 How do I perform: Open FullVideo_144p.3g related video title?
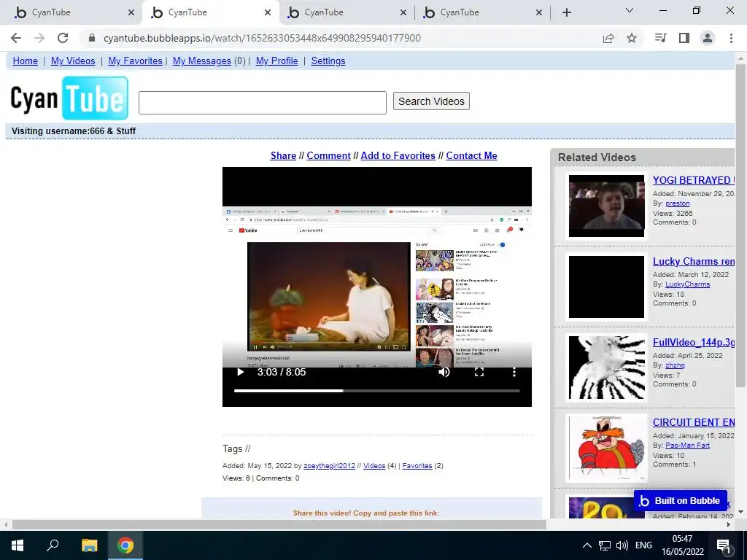pos(694,343)
